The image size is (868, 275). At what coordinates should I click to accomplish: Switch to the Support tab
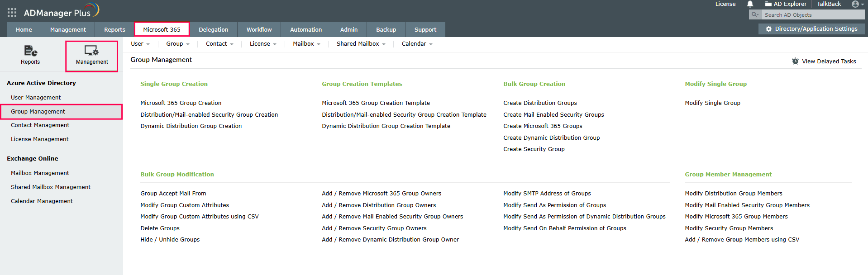pyautogui.click(x=425, y=30)
